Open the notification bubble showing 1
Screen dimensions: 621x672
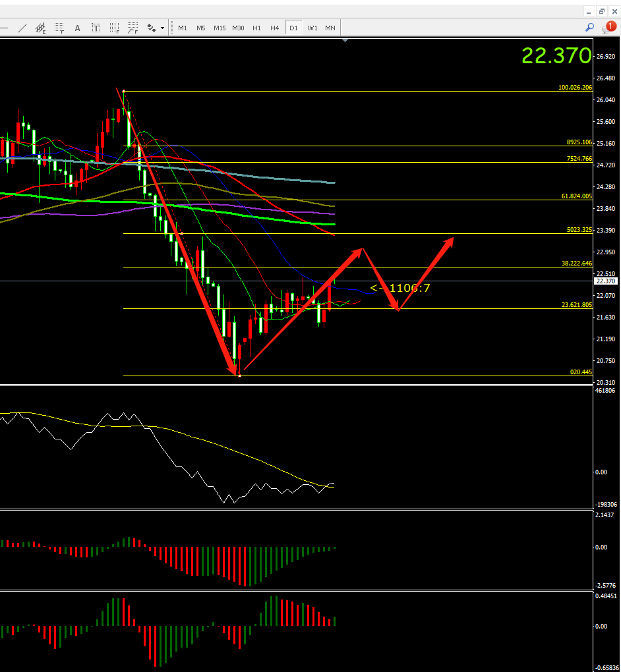point(608,28)
